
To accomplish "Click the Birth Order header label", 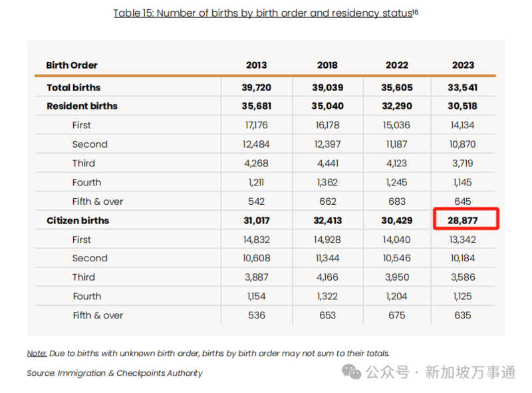I will coord(72,65).
